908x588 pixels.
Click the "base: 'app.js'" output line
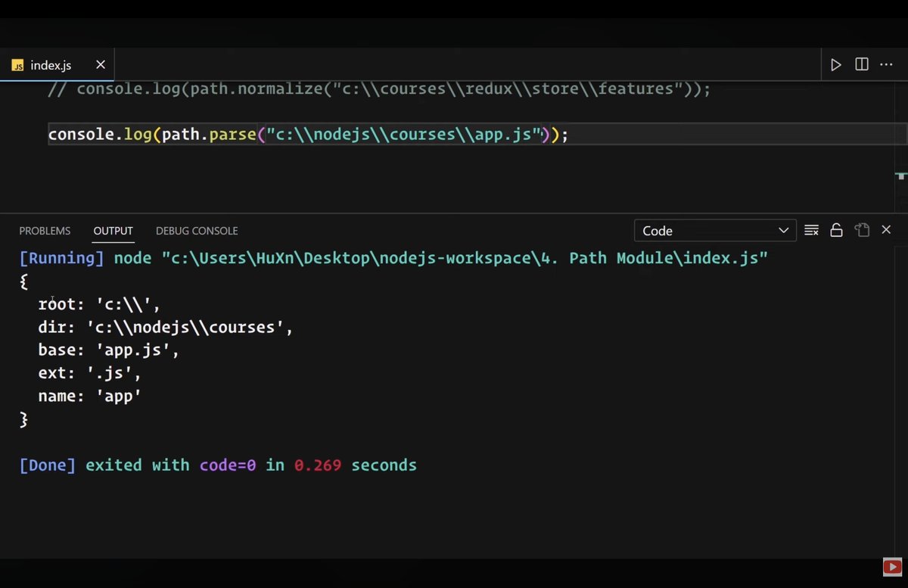[x=109, y=350]
